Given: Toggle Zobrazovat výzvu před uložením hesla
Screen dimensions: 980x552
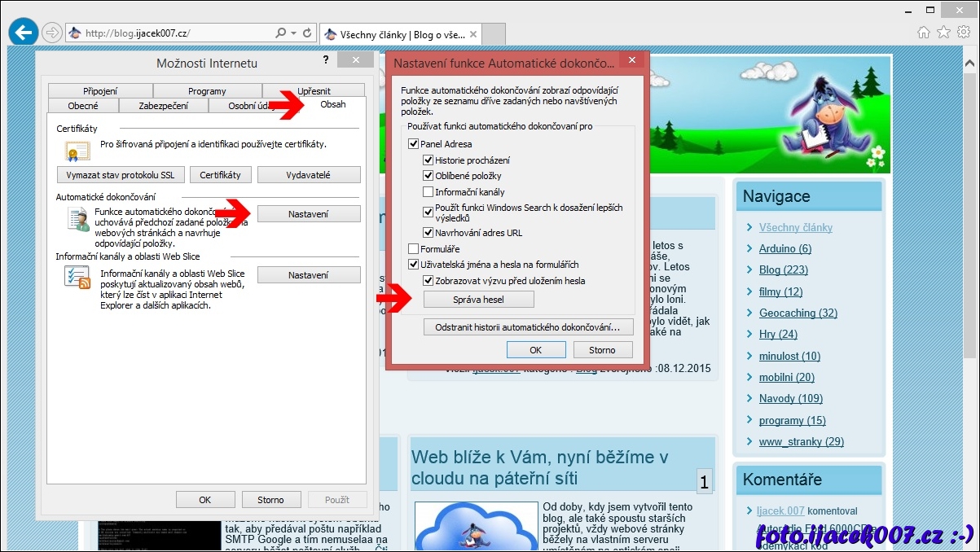Looking at the screenshot, I should (428, 281).
